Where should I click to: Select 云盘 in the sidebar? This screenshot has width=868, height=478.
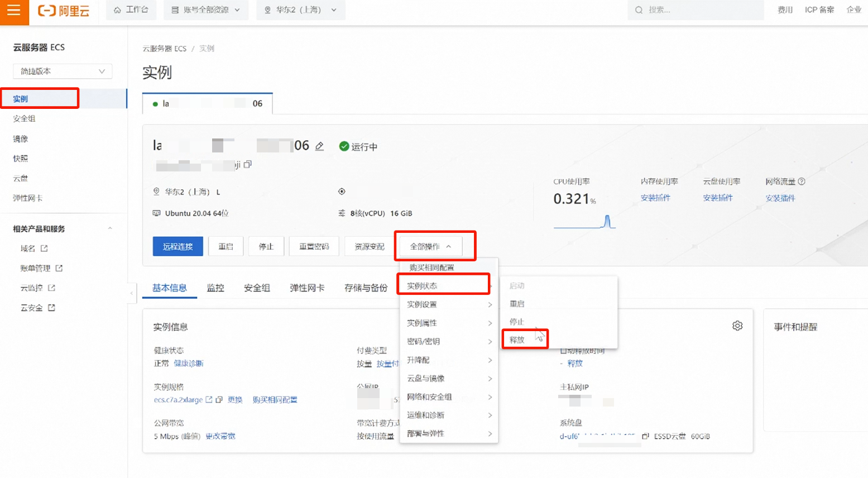tap(20, 179)
